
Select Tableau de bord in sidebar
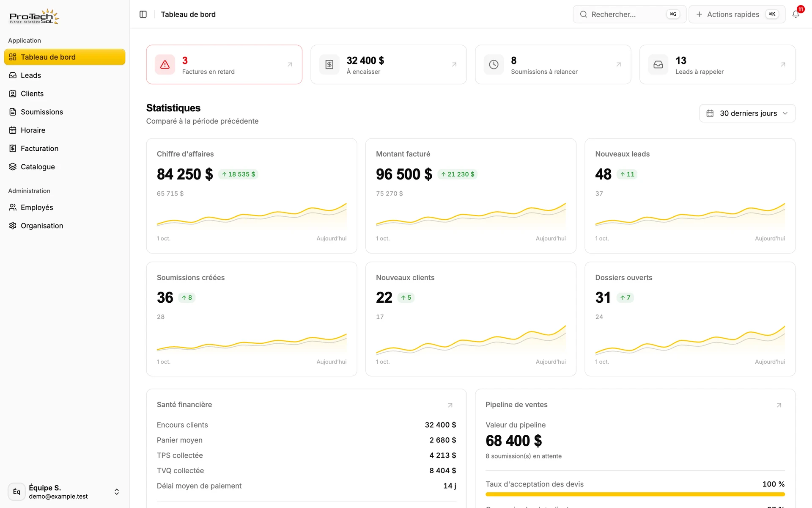[65, 57]
